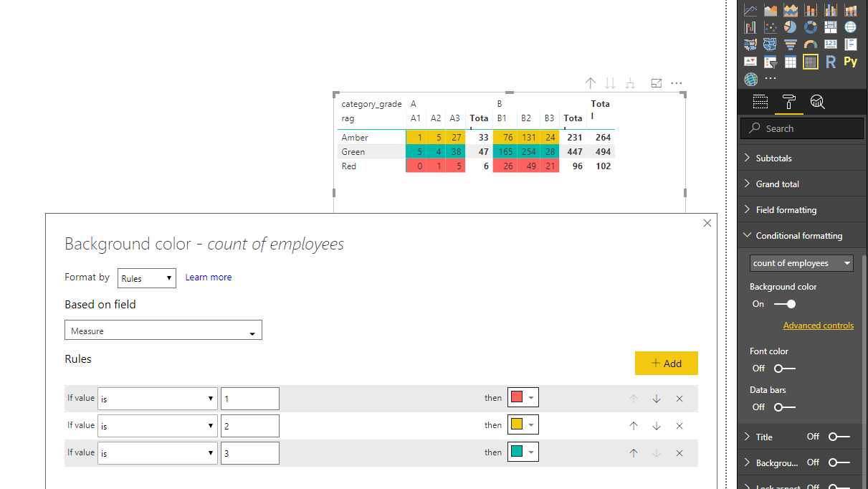Open the red color swatch picker
The image size is (868, 489).
523,397
